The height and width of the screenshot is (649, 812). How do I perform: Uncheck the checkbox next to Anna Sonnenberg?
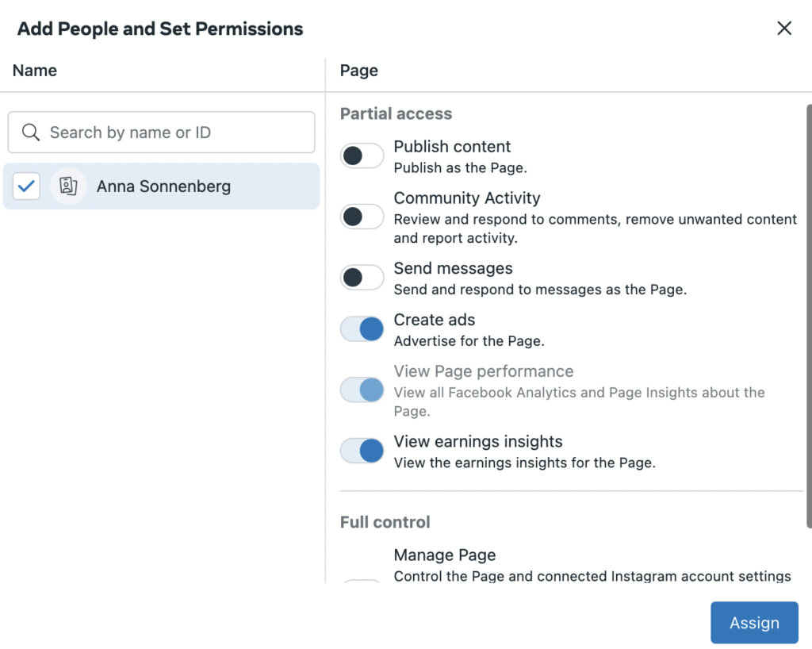click(x=25, y=186)
